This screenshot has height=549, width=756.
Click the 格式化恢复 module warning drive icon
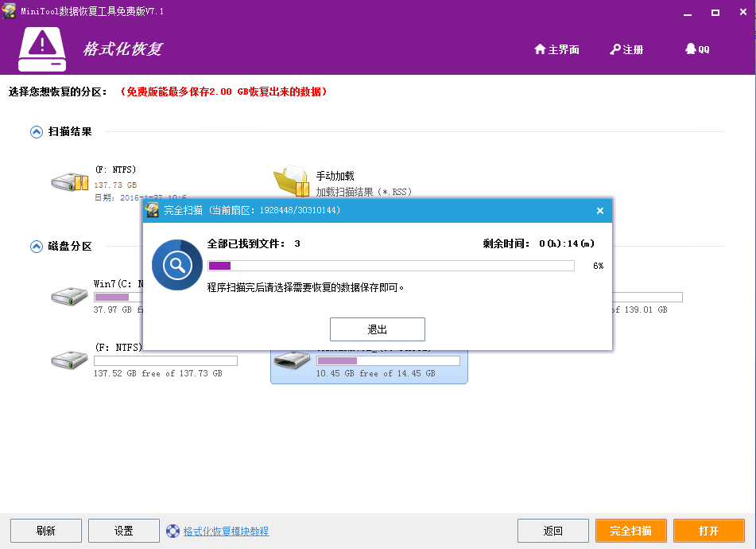(x=42, y=49)
